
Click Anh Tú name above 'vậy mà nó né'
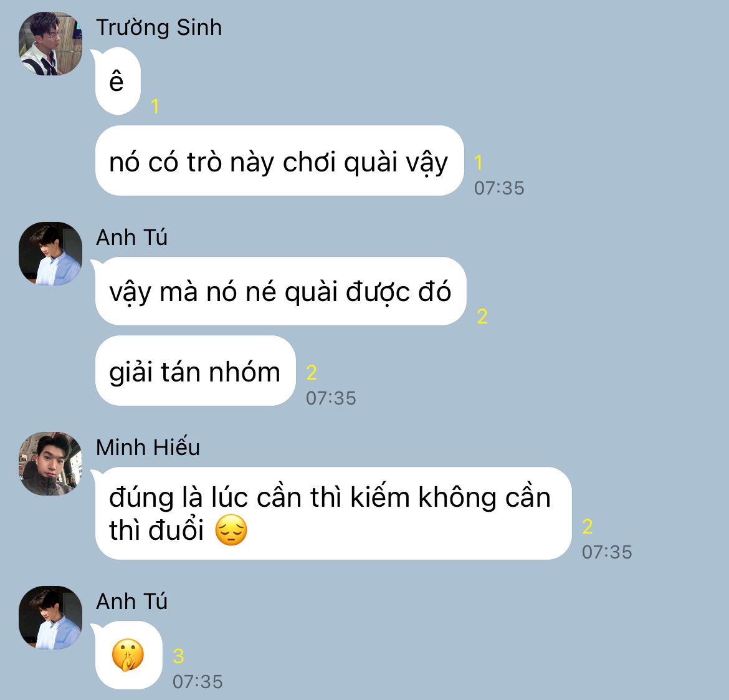pyautogui.click(x=131, y=237)
